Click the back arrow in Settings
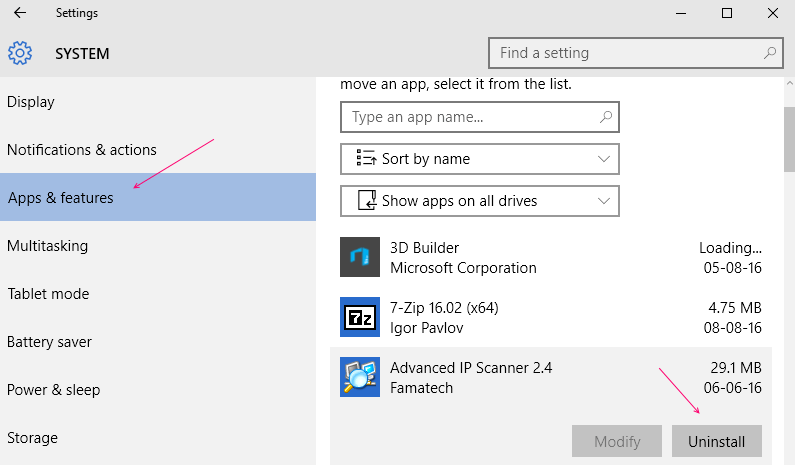 20,13
